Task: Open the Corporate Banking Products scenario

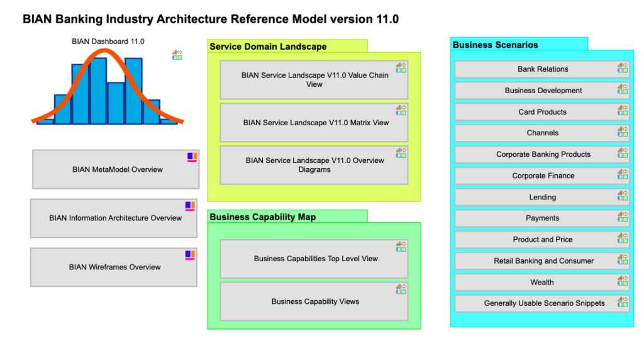Action: pyautogui.click(x=541, y=154)
